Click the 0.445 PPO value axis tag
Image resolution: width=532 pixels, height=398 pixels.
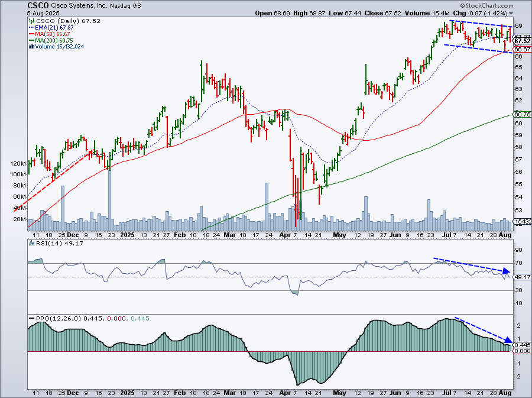[521, 345]
